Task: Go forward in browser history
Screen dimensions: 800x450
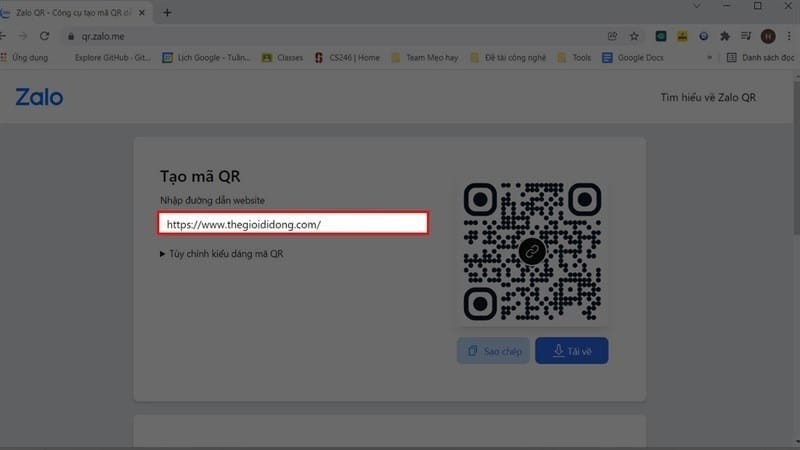Action: [22, 36]
